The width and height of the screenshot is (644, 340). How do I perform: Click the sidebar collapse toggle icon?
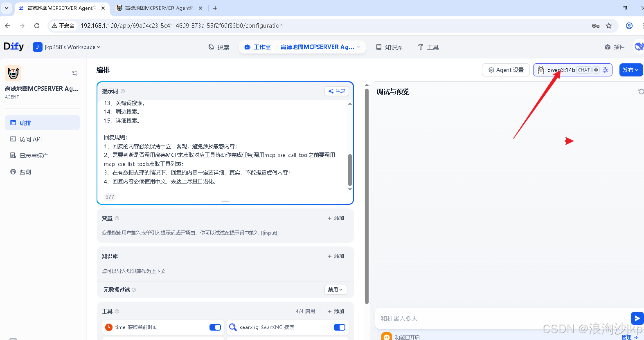click(75, 73)
